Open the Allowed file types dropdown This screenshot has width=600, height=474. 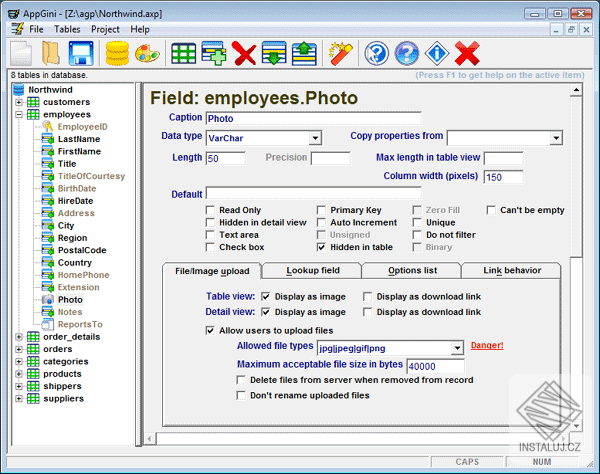(457, 348)
